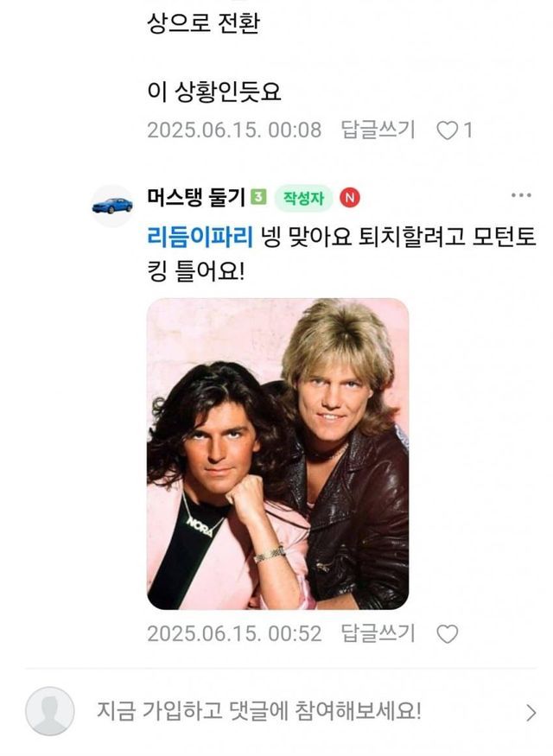Viewport: 553px width, 756px height.
Task: Click the green level 3 badge
Action: tap(259, 197)
